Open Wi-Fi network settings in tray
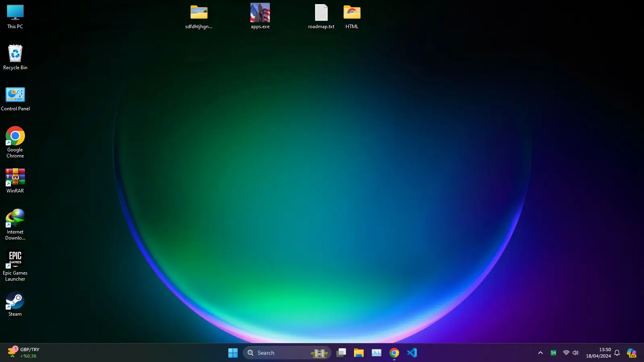 [566, 353]
